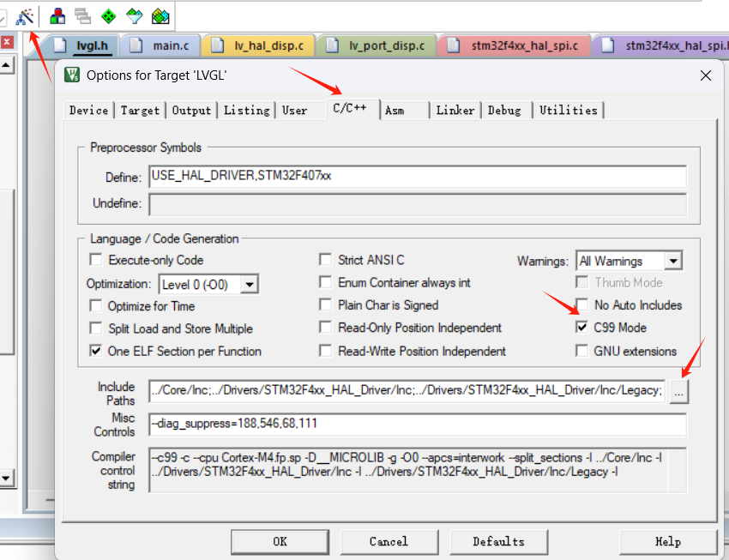Switch to lvgl.h editor tab

(83, 46)
